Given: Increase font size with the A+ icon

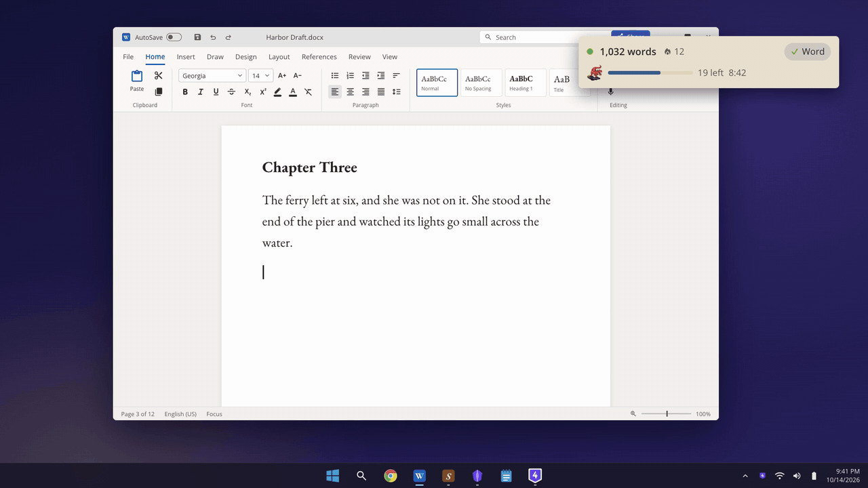Looking at the screenshot, I should [282, 76].
